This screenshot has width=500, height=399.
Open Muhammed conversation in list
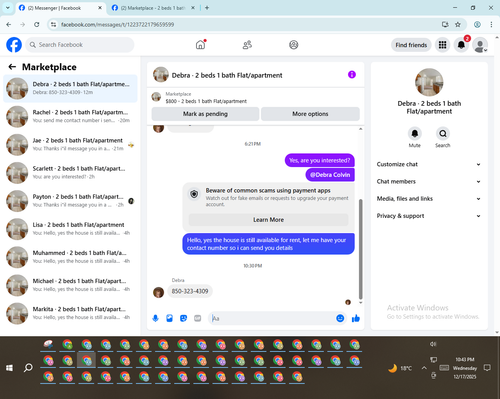70,257
